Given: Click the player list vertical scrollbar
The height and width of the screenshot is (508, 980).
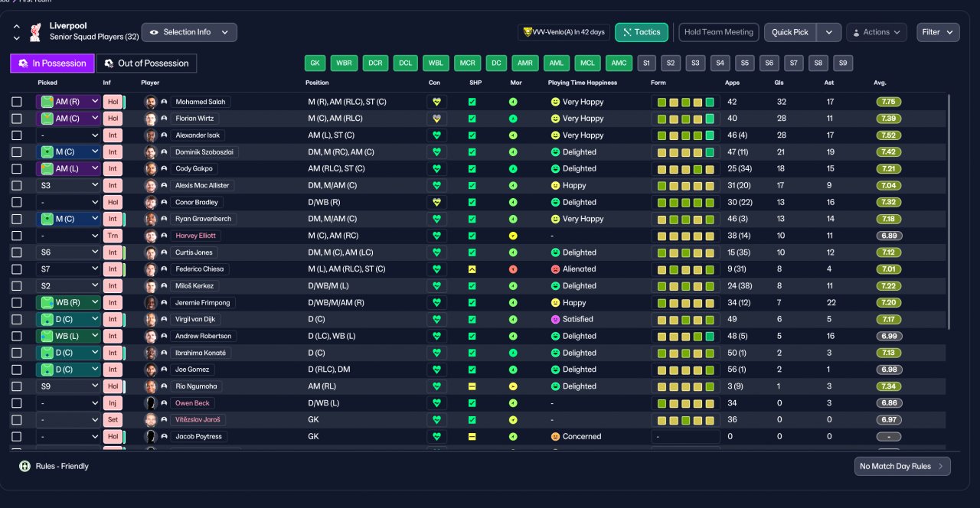Looking at the screenshot, I should [x=948, y=212].
